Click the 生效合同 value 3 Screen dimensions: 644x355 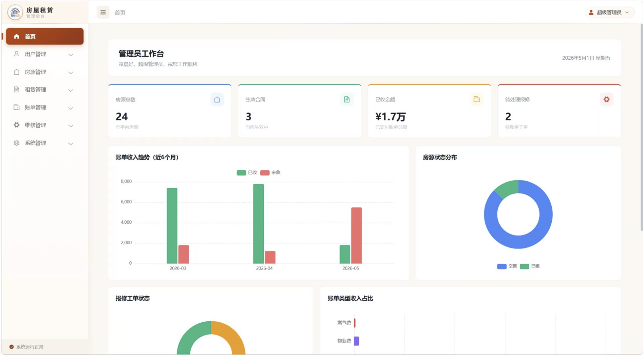pyautogui.click(x=249, y=116)
